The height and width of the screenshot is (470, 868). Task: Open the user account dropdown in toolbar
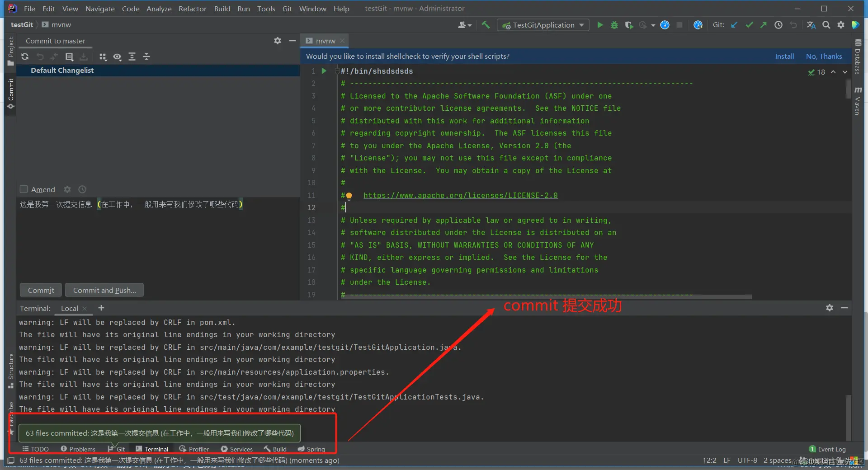click(x=464, y=25)
